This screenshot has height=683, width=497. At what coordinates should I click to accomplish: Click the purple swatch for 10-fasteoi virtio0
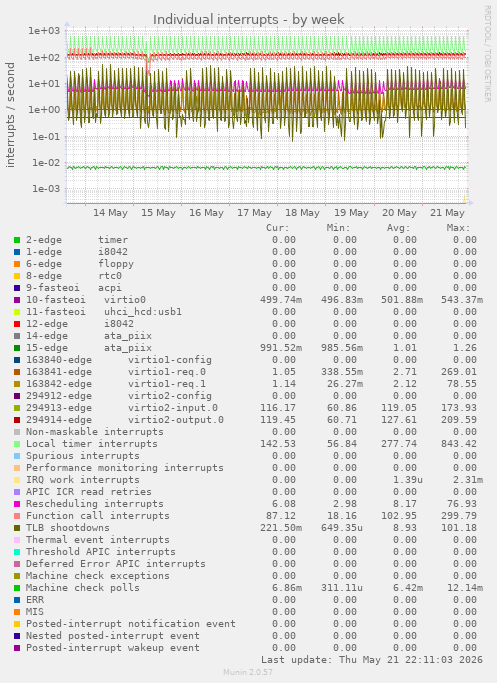pos(17,300)
